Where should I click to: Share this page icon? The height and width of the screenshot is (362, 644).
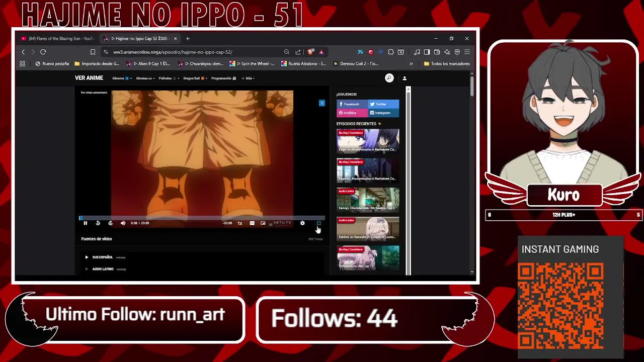298,52
